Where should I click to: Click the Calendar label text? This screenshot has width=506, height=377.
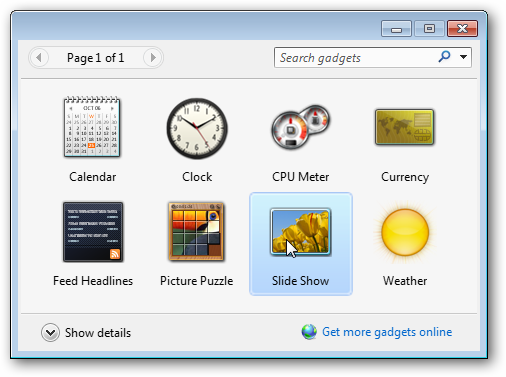[x=93, y=177]
